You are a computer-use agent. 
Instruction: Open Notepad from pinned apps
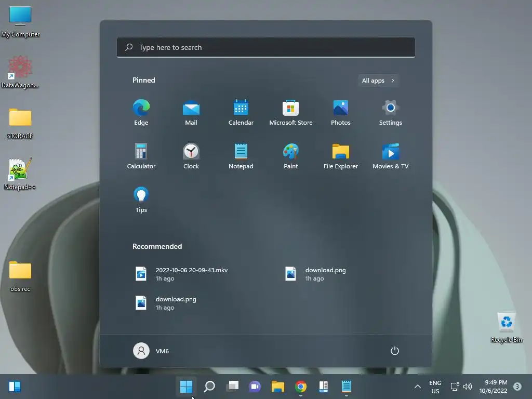point(241,156)
